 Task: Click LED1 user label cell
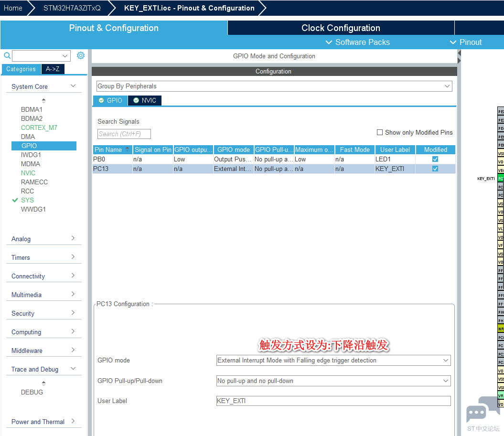pos(395,159)
